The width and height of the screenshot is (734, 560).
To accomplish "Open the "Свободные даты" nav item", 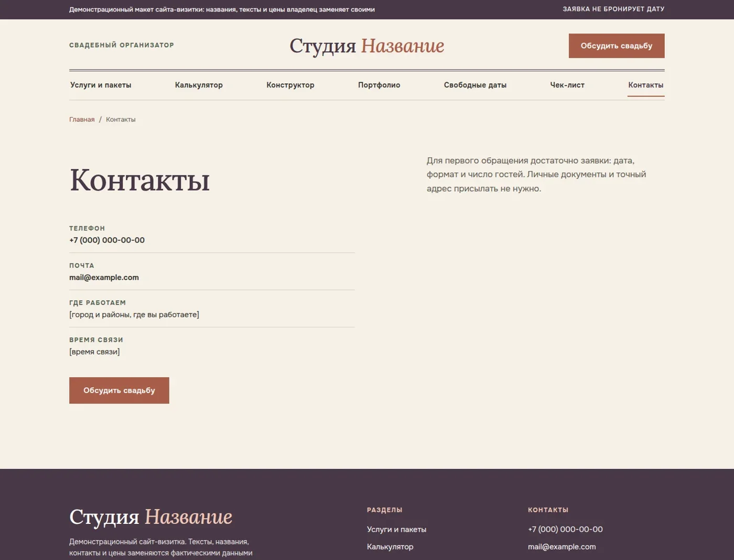I will tap(475, 85).
